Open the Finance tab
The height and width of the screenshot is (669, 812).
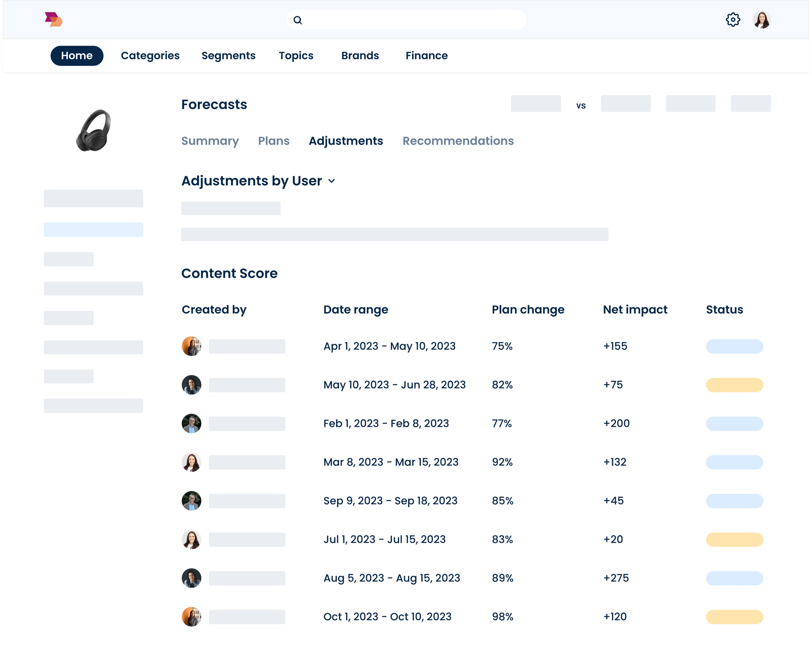point(426,55)
